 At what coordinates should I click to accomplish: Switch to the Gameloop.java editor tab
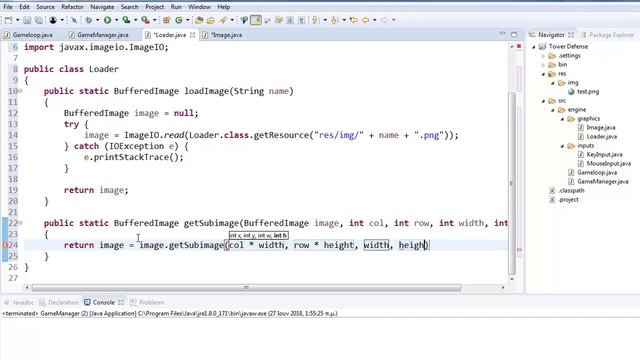[x=29, y=35]
